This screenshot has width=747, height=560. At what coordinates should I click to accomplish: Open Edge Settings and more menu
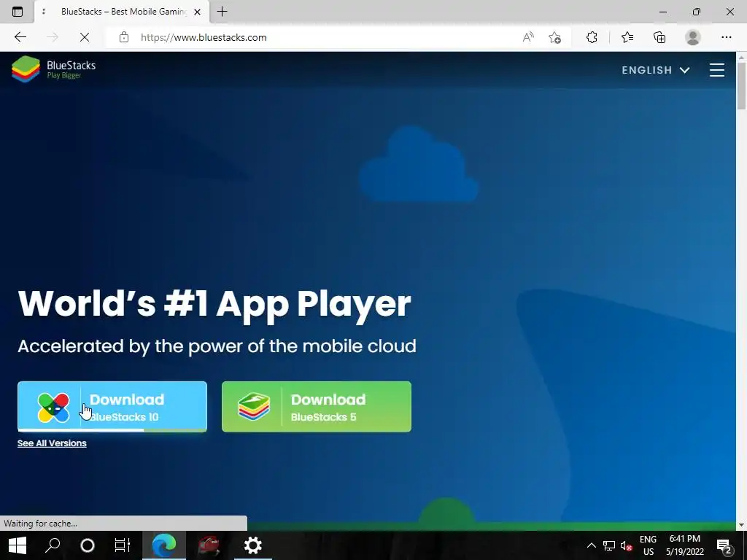click(726, 37)
